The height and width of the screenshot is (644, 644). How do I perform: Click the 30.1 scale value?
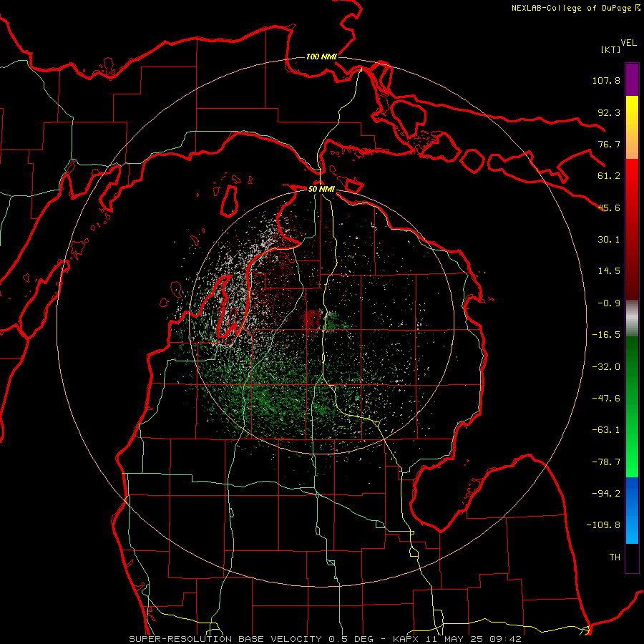point(609,240)
